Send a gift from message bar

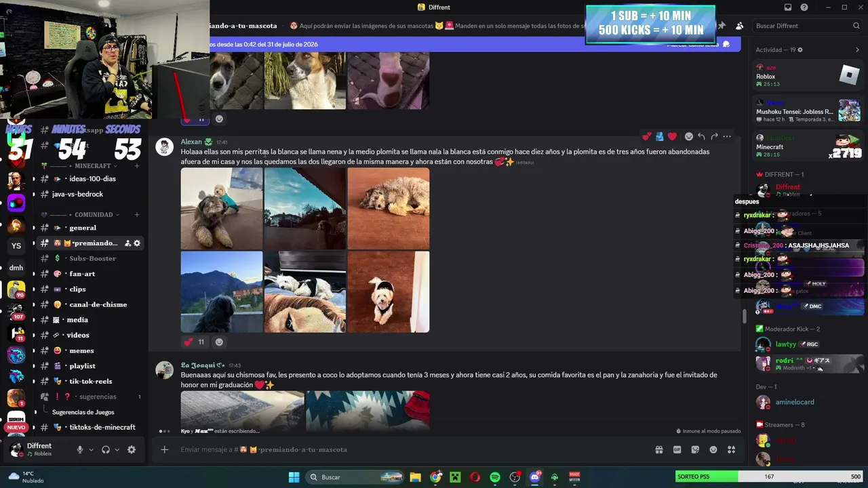point(658,449)
